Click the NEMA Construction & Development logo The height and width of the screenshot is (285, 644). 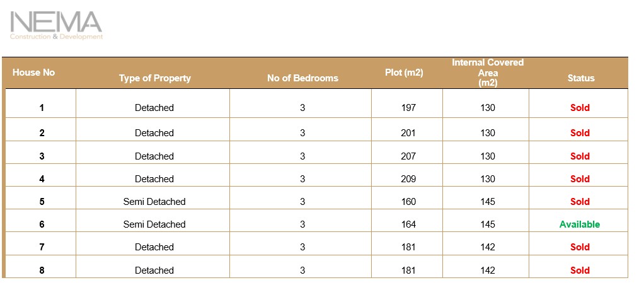point(56,26)
